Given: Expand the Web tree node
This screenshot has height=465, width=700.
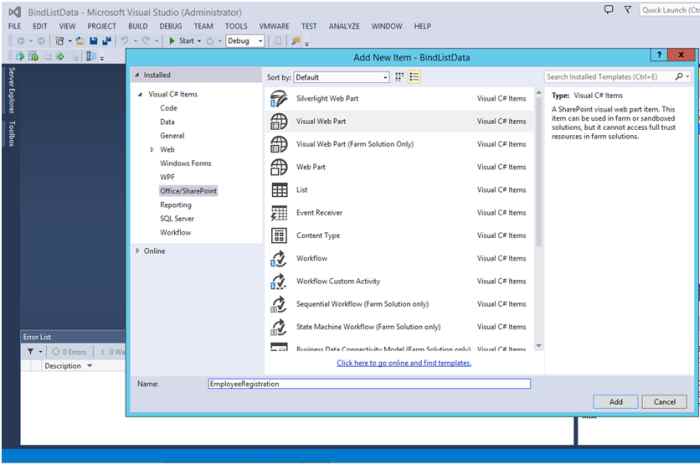Looking at the screenshot, I should tap(152, 149).
